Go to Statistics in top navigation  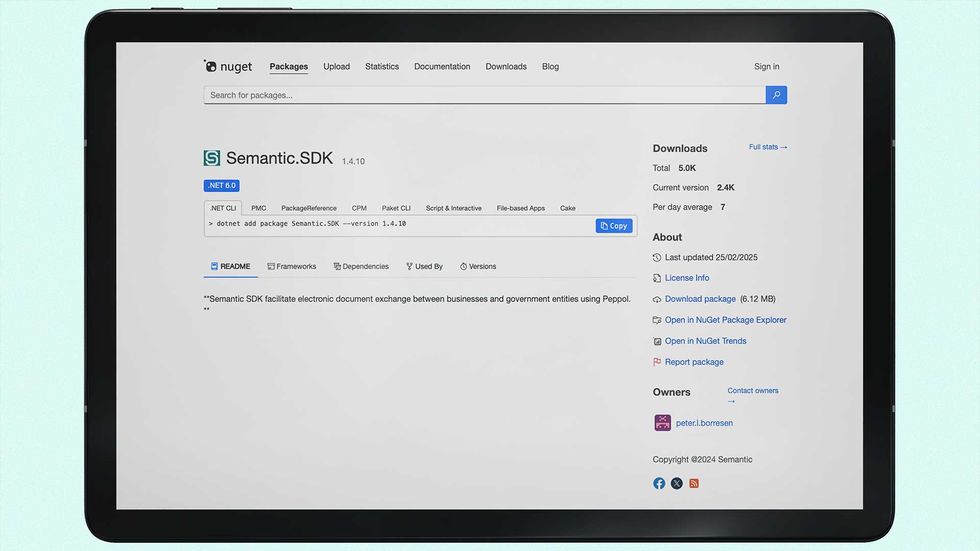click(x=382, y=66)
